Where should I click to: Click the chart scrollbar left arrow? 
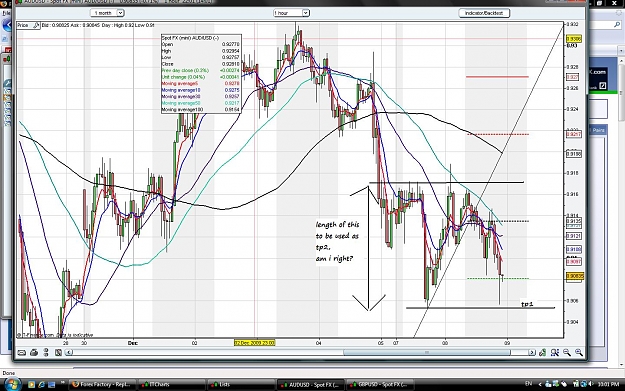tap(69, 352)
